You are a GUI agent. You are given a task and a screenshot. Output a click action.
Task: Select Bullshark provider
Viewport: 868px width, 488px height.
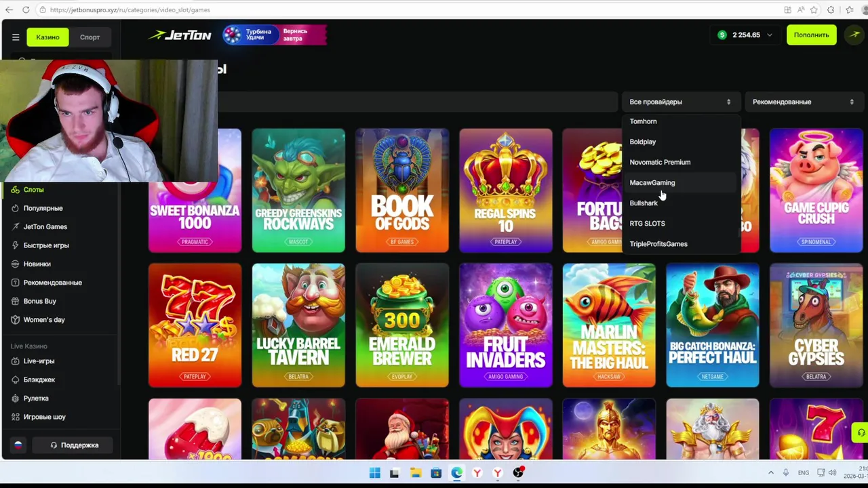(679, 203)
